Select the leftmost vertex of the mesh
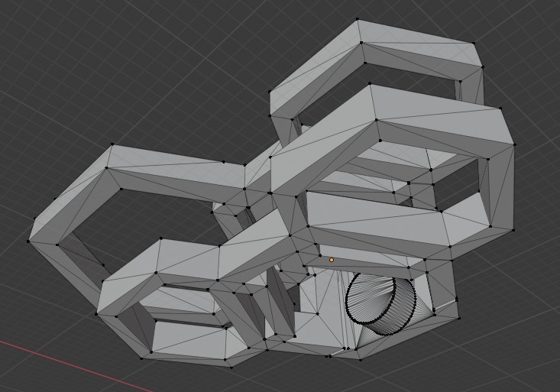The height and width of the screenshot is (392, 560). (x=28, y=241)
